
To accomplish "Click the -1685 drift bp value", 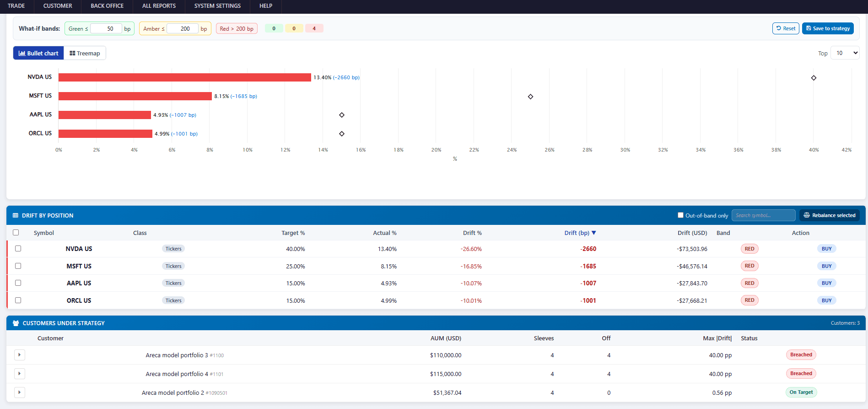I will 588,266.
